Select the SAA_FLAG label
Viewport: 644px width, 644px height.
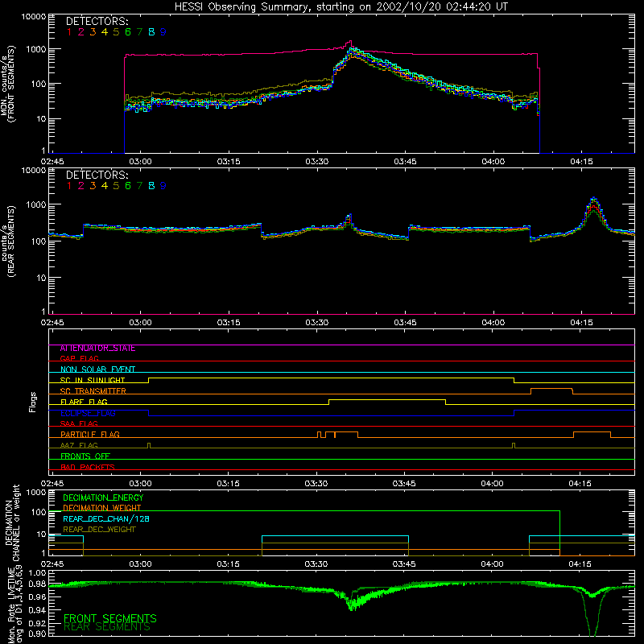(79, 423)
